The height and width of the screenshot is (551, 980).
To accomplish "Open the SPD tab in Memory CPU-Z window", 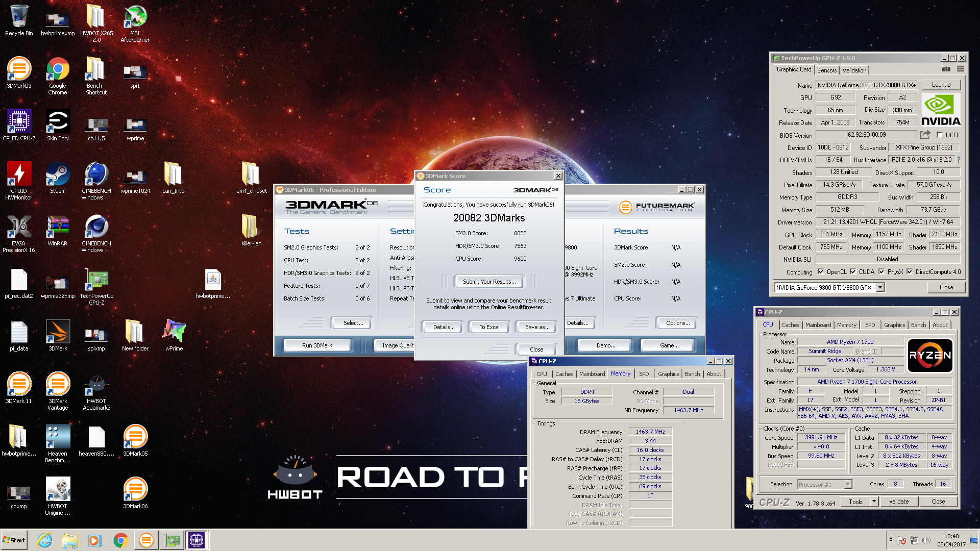I will (644, 374).
